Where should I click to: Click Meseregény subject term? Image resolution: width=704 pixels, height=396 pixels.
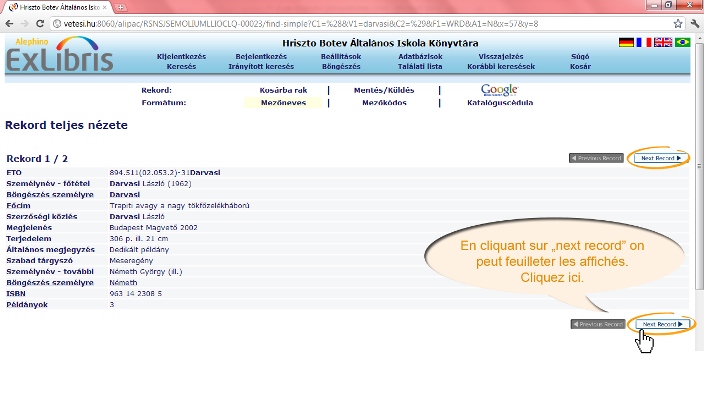point(131,260)
